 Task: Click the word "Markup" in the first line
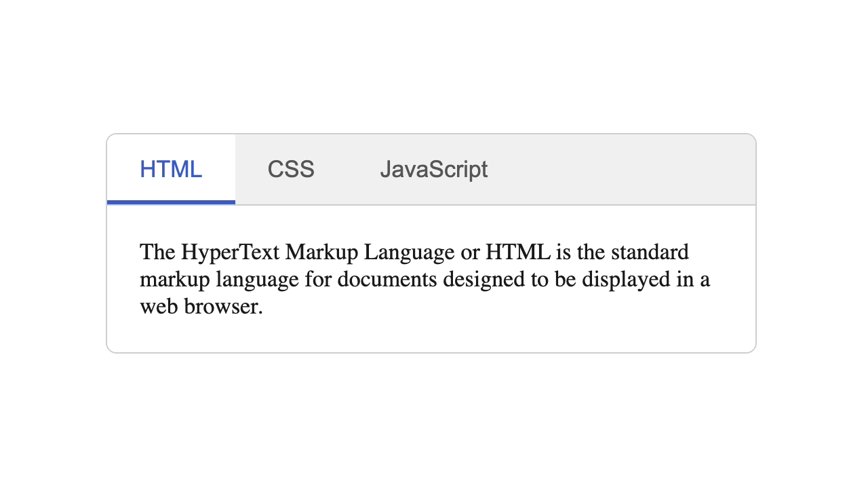(321, 252)
